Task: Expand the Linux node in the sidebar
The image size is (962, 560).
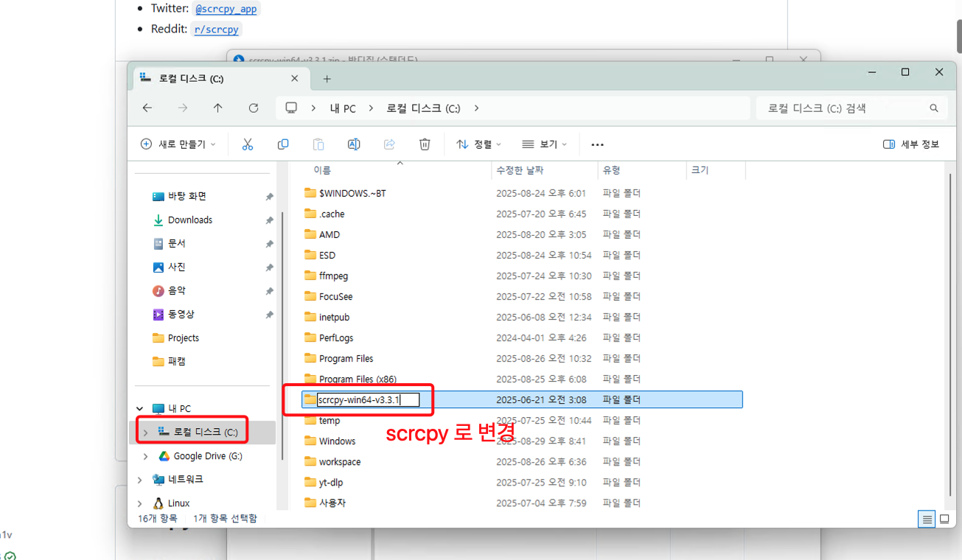Action: tap(140, 503)
